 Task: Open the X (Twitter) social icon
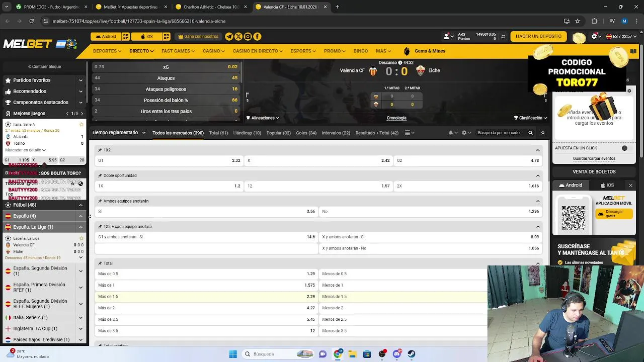[x=238, y=36]
